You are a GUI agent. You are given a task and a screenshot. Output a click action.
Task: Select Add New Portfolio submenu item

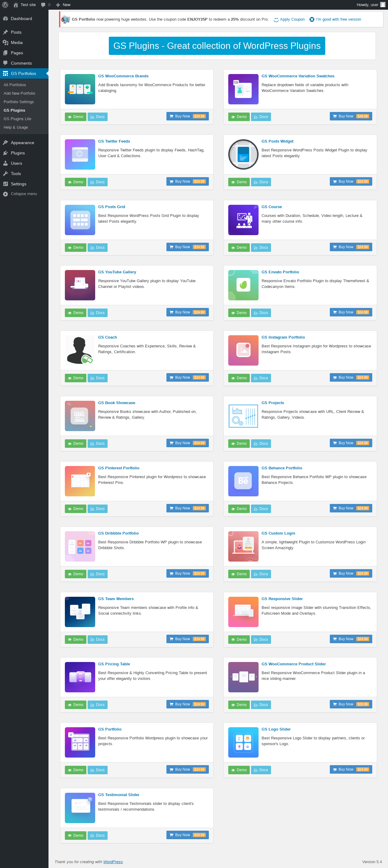coord(24,93)
